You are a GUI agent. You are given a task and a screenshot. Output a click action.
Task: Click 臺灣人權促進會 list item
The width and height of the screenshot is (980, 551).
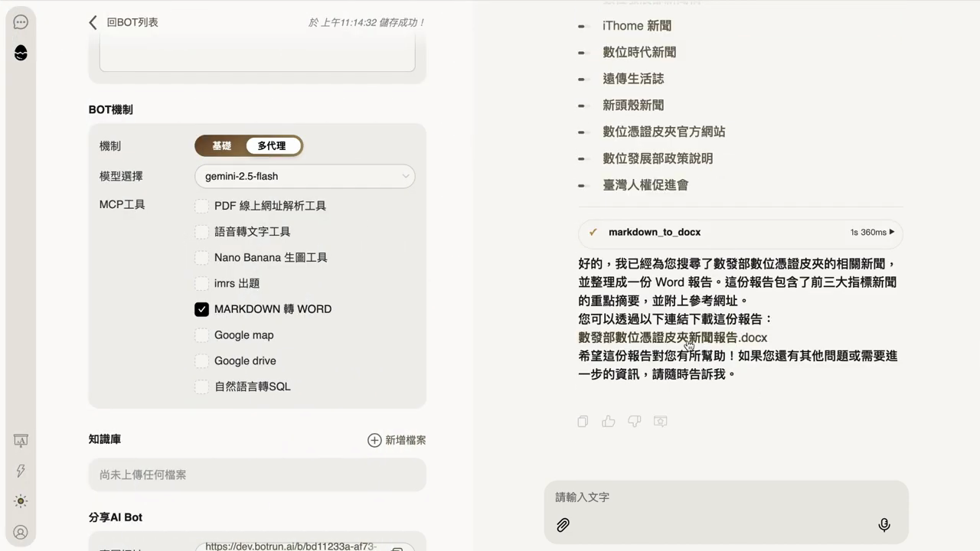pyautogui.click(x=645, y=185)
